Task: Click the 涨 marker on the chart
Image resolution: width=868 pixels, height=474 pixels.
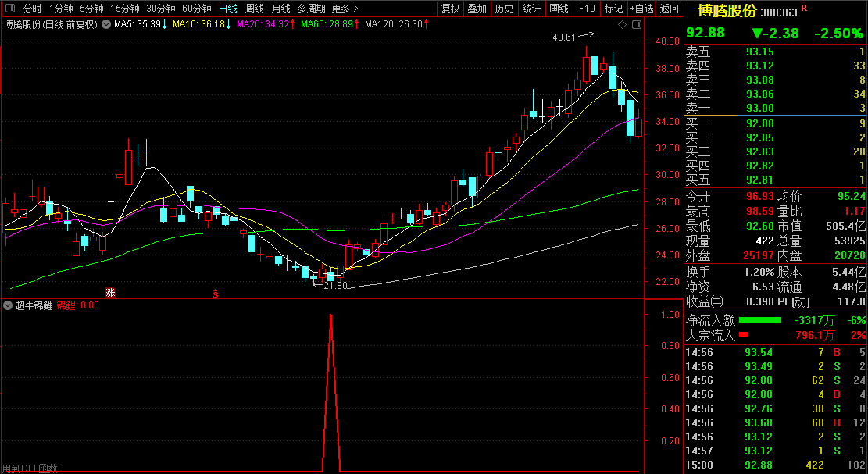Action: [x=110, y=294]
